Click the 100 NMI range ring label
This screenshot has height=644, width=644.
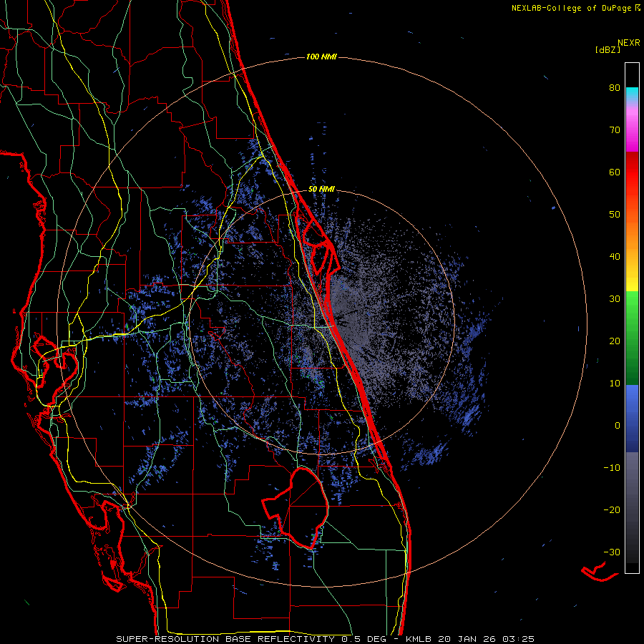[x=321, y=57]
